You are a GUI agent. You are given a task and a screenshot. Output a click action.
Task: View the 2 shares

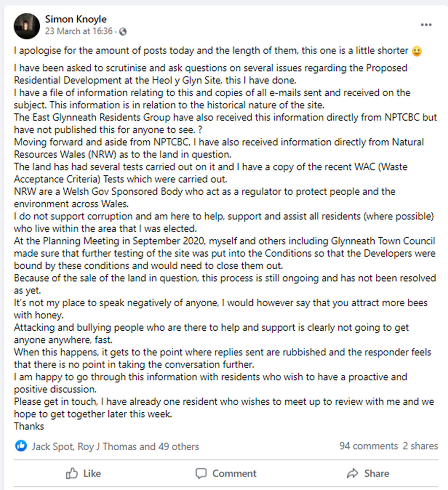(420, 446)
